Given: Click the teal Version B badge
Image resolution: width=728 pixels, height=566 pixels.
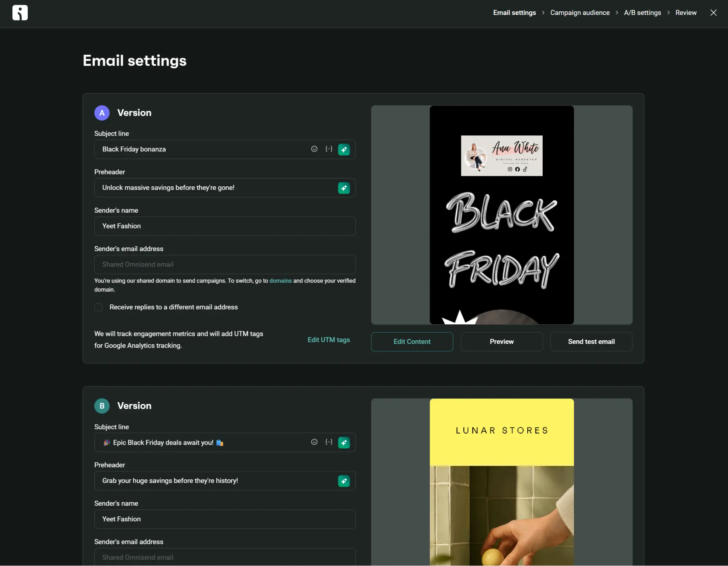Looking at the screenshot, I should (102, 406).
